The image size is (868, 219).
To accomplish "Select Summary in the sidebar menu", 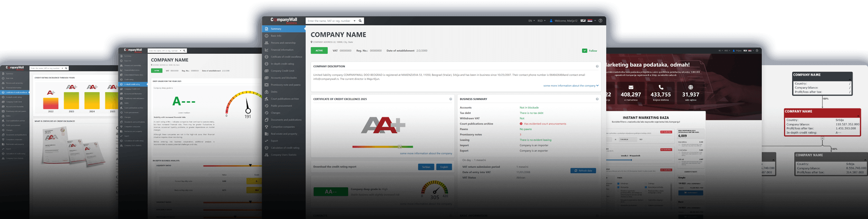I will (x=276, y=29).
